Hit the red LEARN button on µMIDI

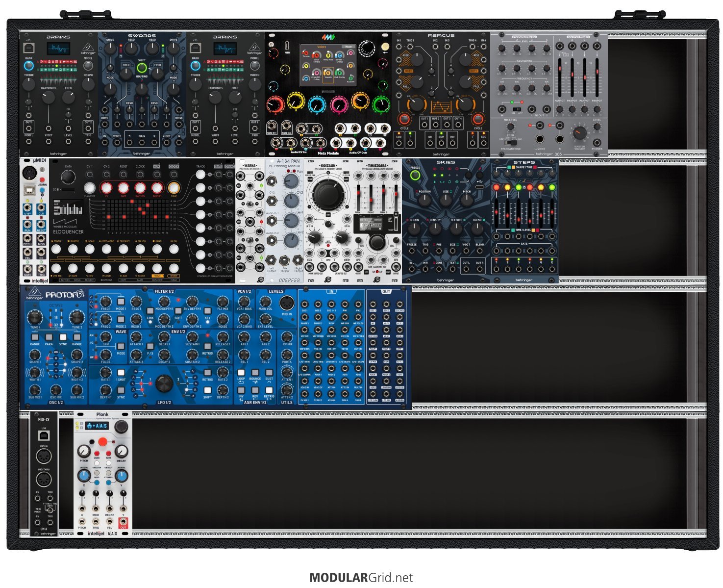(x=42, y=179)
